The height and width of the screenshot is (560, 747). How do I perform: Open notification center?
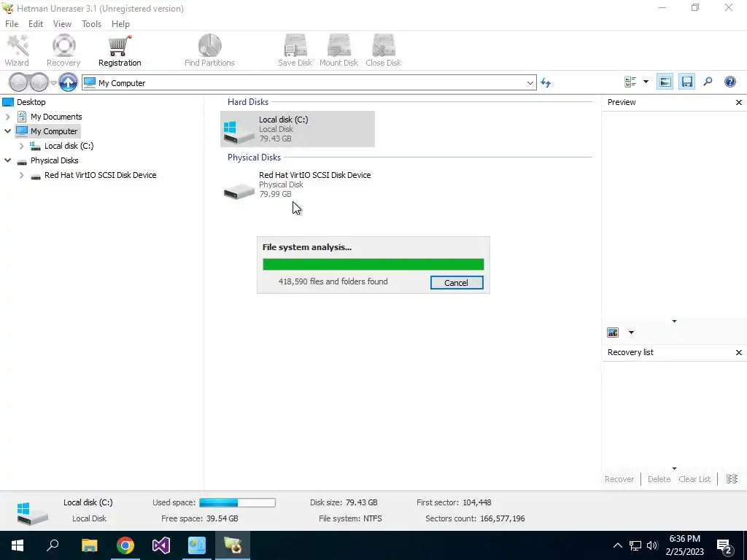tap(724, 545)
